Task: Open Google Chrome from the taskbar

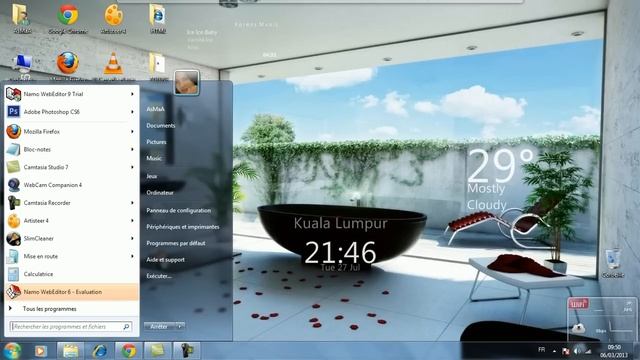Action: tap(129, 351)
